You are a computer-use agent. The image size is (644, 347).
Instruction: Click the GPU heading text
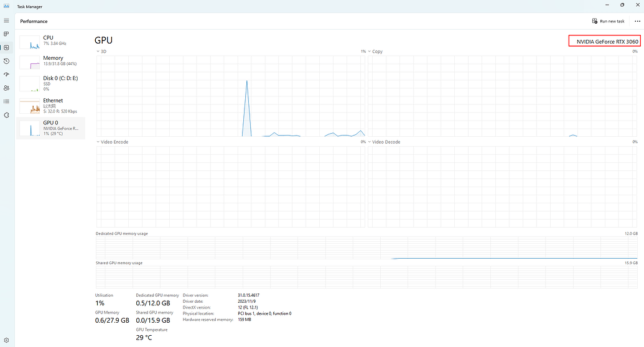pyautogui.click(x=103, y=40)
